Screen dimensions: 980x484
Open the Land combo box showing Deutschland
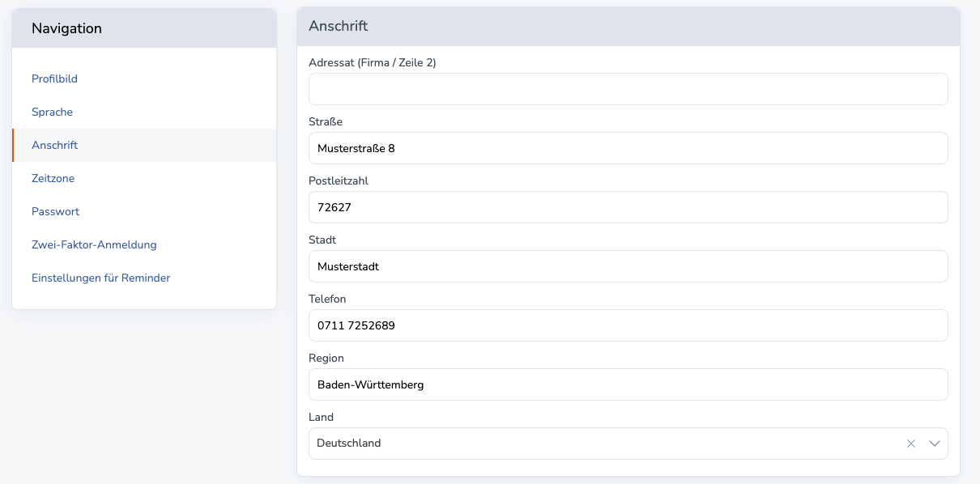628,444
